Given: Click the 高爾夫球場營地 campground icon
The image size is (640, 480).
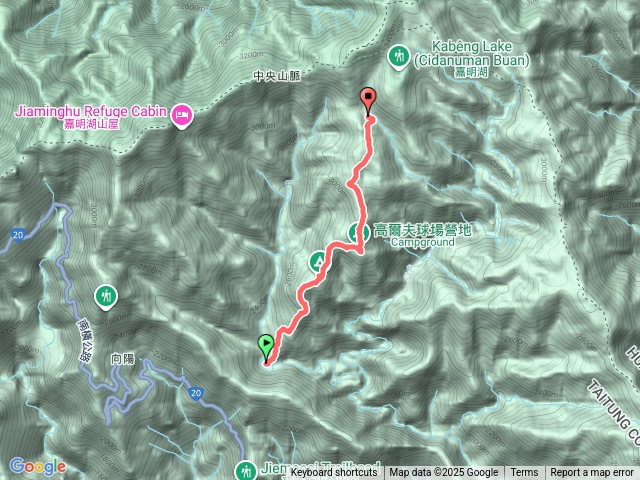Looking at the screenshot, I should pos(358,233).
